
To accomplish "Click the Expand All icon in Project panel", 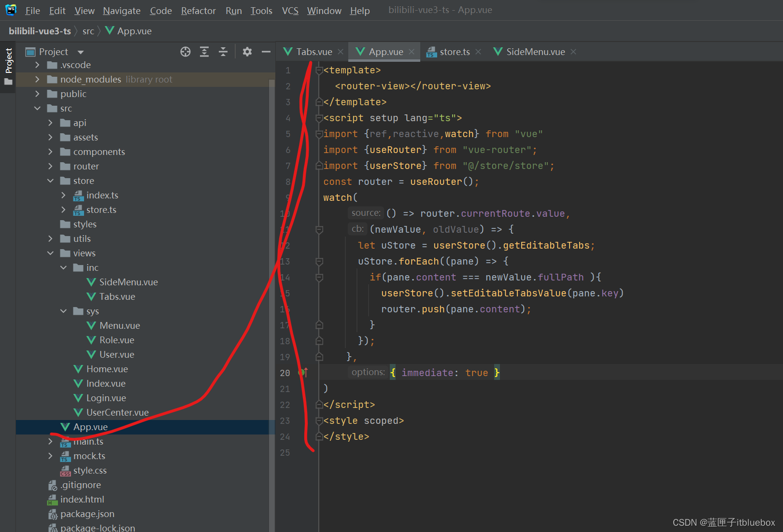I will [x=204, y=52].
